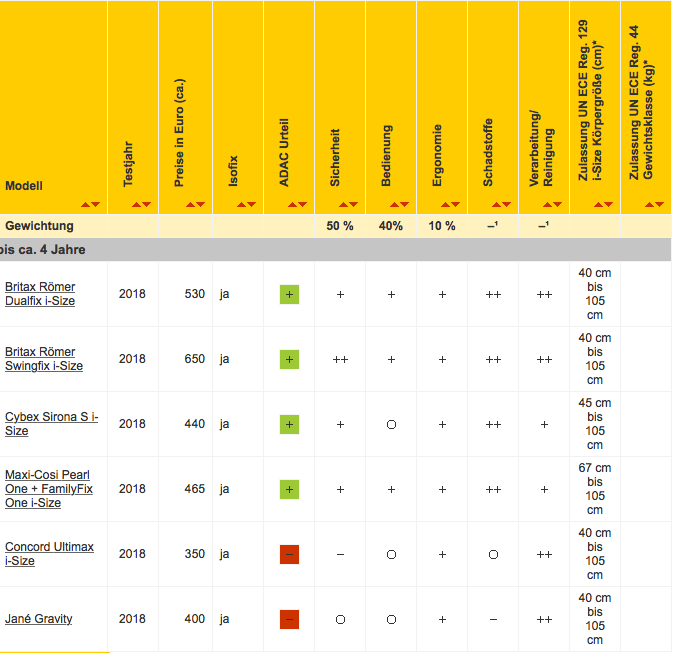Sort Verarbeitung/Reinigung descending arrow
Screen dimensions: 673x653
pyautogui.click(x=557, y=204)
